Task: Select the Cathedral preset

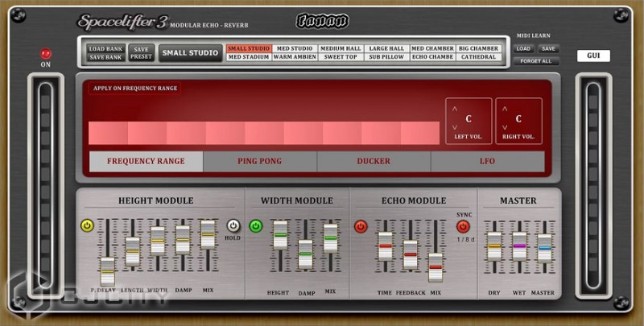Action: point(479,57)
